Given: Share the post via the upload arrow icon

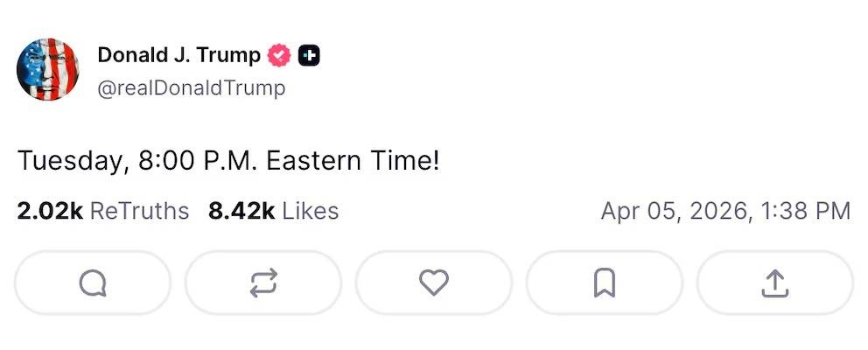Looking at the screenshot, I should point(775,283).
